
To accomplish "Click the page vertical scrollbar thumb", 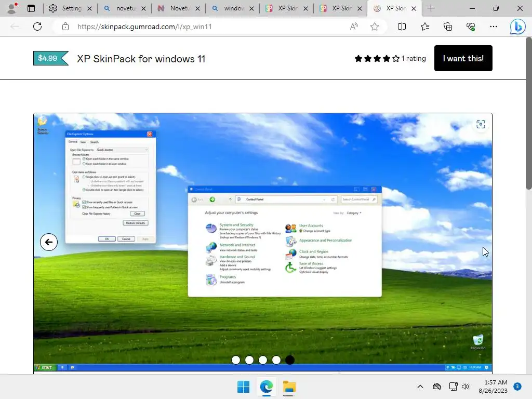I will [x=528, y=114].
